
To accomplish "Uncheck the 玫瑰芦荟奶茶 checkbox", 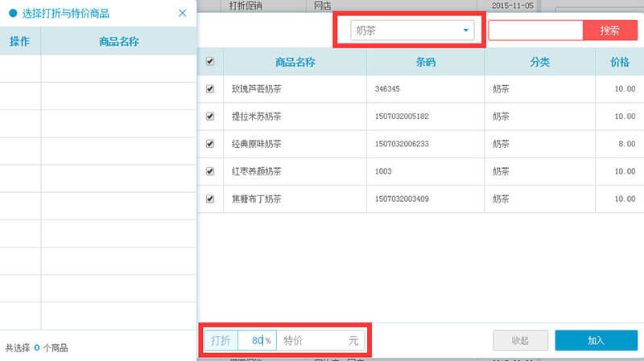I will tap(210, 89).
